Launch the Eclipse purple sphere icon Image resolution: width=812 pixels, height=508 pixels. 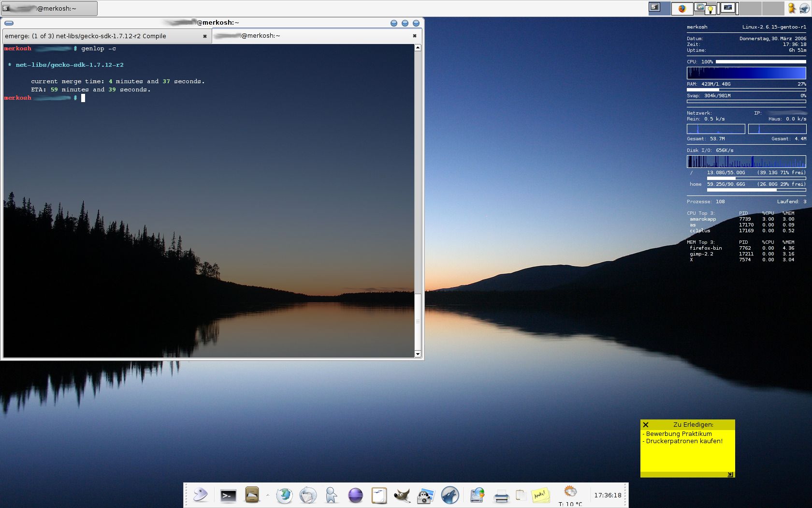(355, 495)
